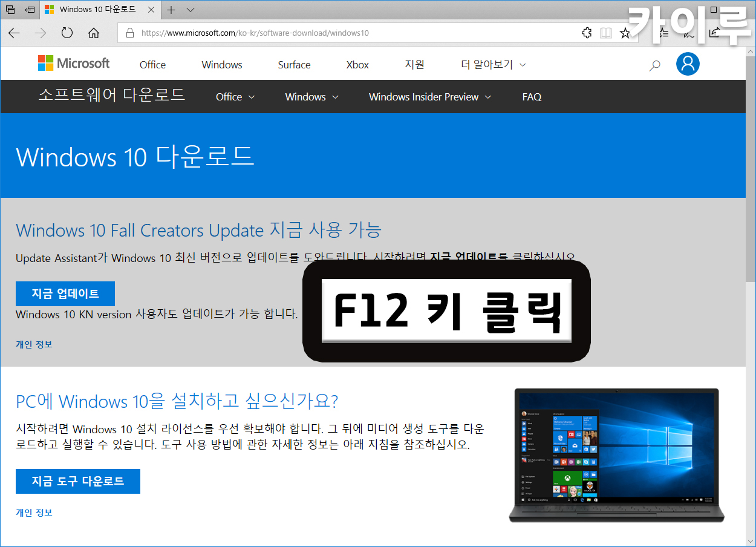Image resolution: width=756 pixels, height=547 pixels.
Task: Click the Microsoft logo
Action: point(74,64)
